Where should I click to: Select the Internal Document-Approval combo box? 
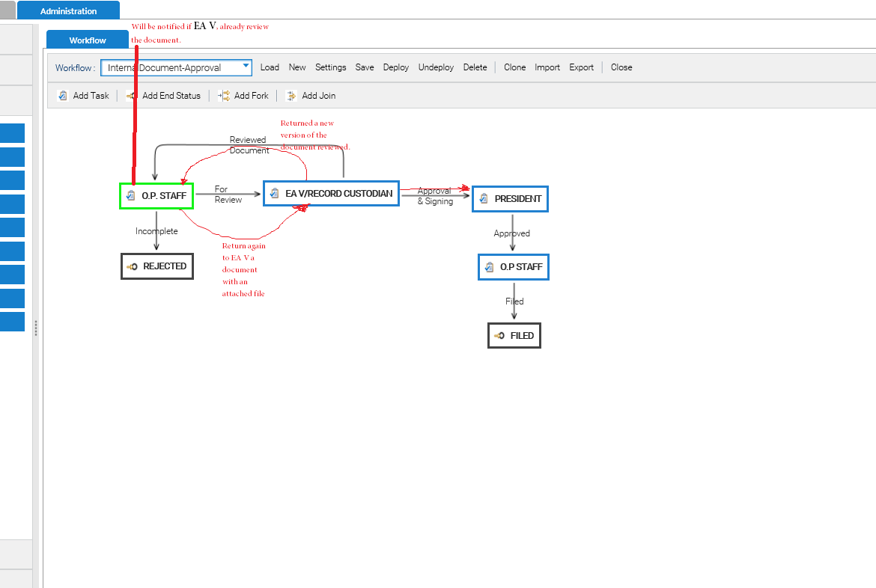pos(176,67)
